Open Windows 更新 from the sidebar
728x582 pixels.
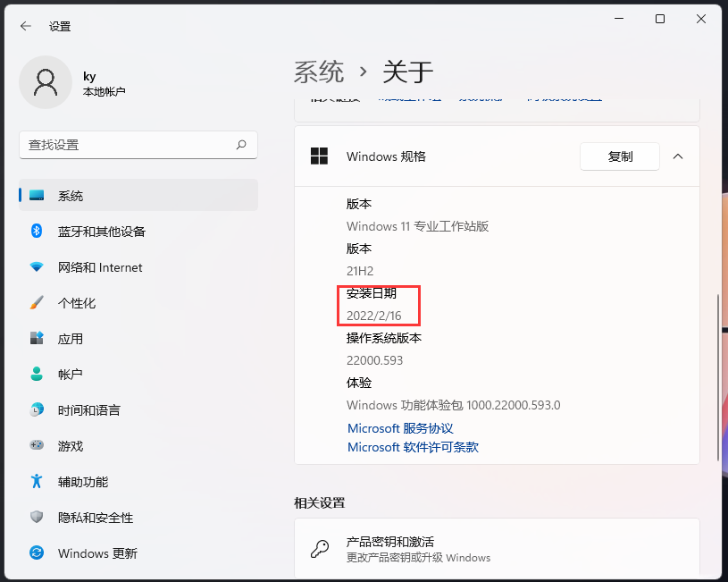coord(81,553)
